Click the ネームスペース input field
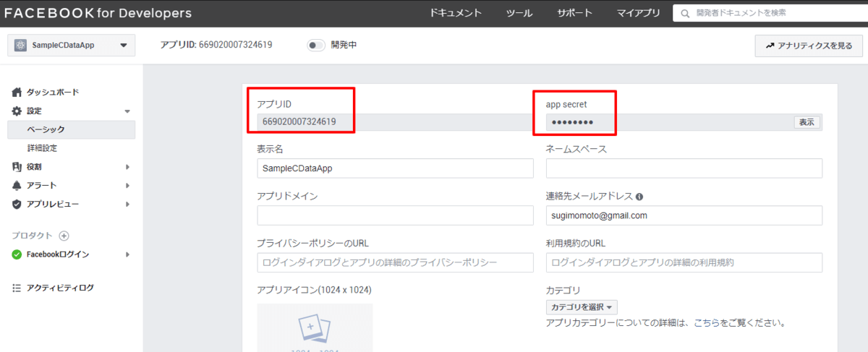 pyautogui.click(x=684, y=168)
